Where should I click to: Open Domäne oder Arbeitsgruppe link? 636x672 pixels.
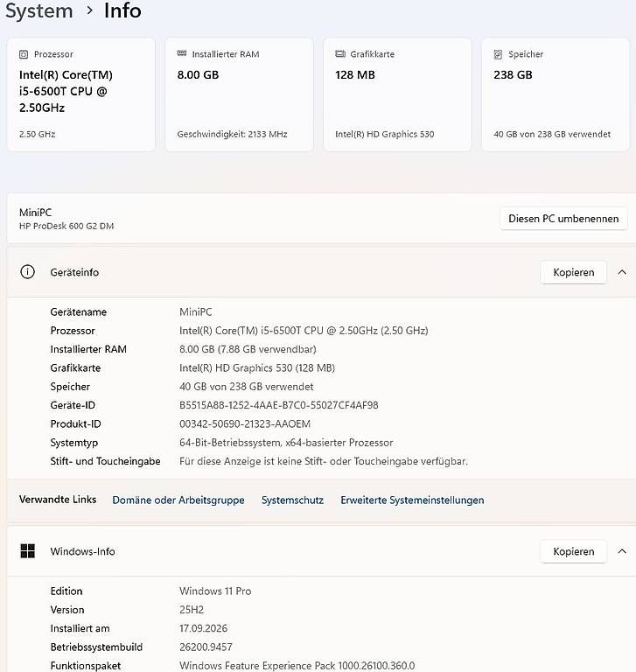click(x=178, y=500)
